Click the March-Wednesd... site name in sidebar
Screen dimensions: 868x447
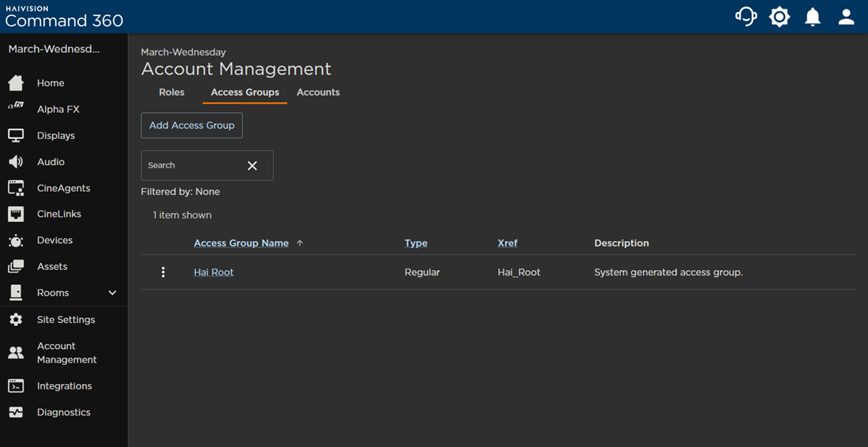coord(54,49)
